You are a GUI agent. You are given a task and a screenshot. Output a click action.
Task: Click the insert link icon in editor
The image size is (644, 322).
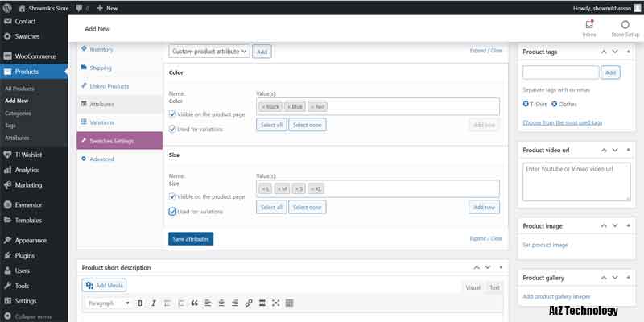click(x=249, y=303)
